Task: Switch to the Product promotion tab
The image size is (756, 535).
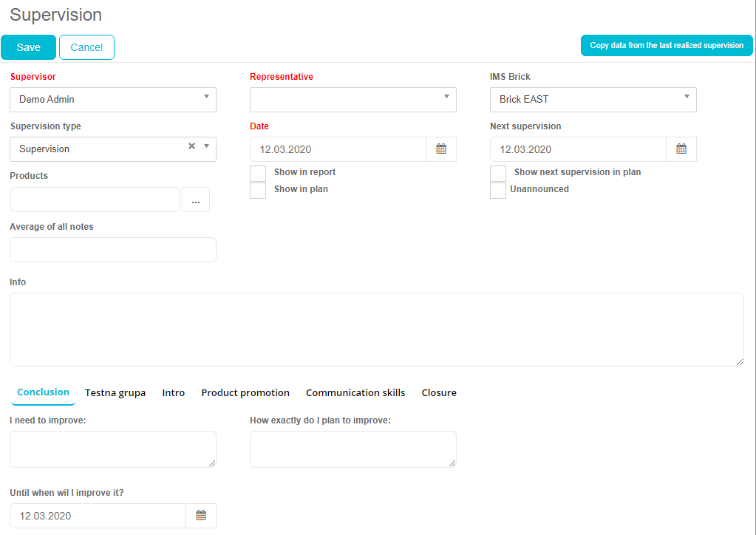Action: click(245, 393)
